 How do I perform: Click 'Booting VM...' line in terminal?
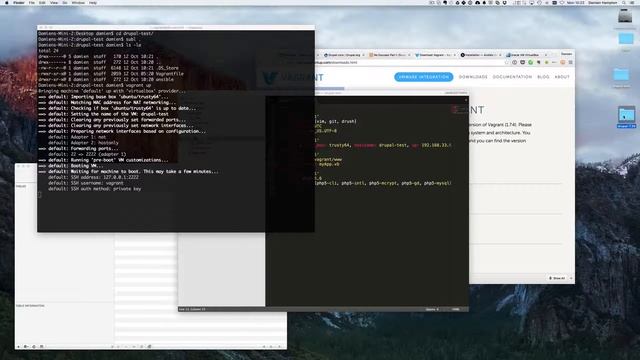tap(71, 166)
